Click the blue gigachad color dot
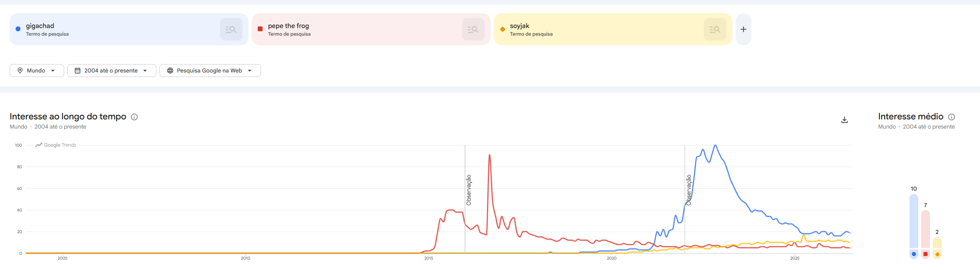Viewport: 980px width, 270px height. (18, 29)
